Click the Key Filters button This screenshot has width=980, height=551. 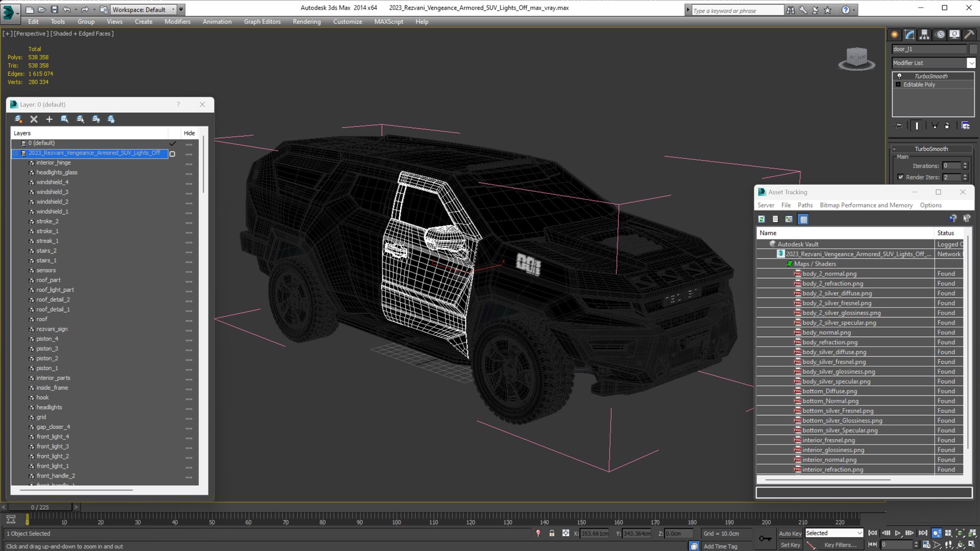pyautogui.click(x=840, y=545)
